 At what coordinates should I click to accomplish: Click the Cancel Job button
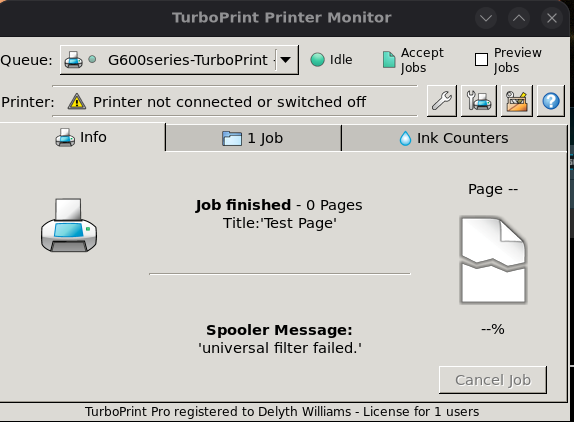[x=493, y=380]
